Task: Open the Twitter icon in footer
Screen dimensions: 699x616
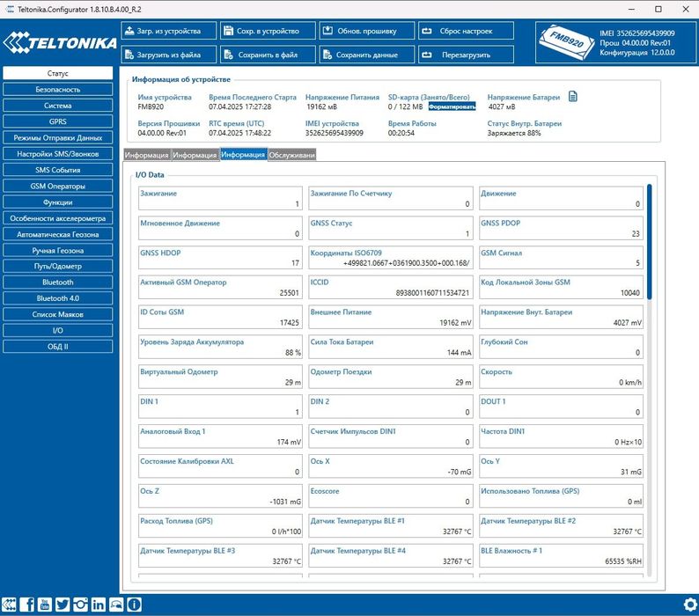Action: click(63, 605)
